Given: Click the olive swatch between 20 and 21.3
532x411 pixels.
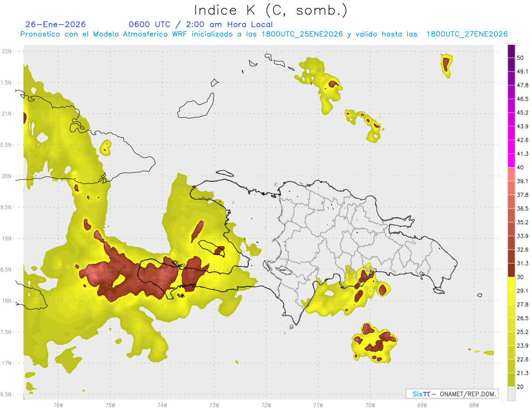Looking at the screenshot, I should coord(512,380).
